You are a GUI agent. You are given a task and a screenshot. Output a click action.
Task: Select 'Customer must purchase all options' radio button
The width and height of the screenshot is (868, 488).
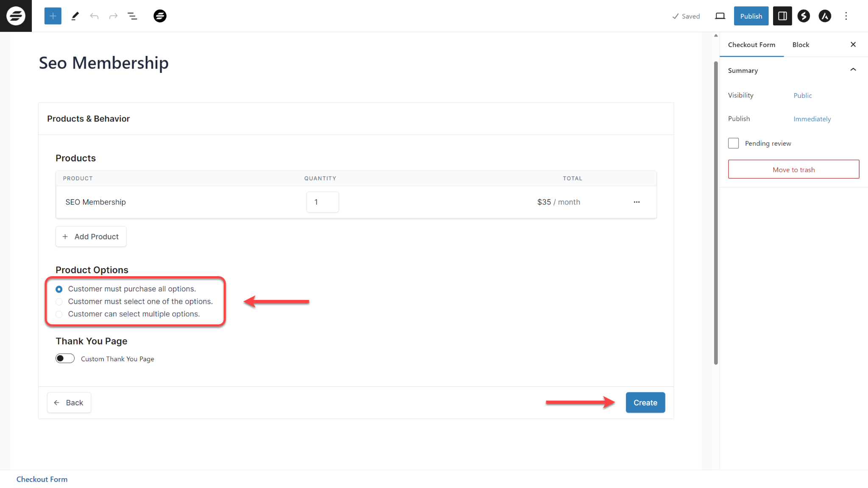coord(58,289)
